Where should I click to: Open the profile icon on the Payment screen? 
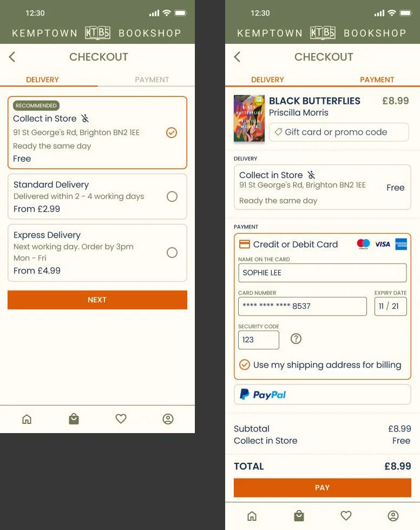point(393,516)
